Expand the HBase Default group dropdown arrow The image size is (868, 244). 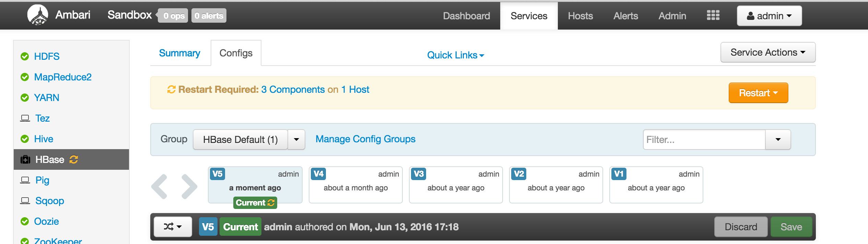(x=296, y=140)
